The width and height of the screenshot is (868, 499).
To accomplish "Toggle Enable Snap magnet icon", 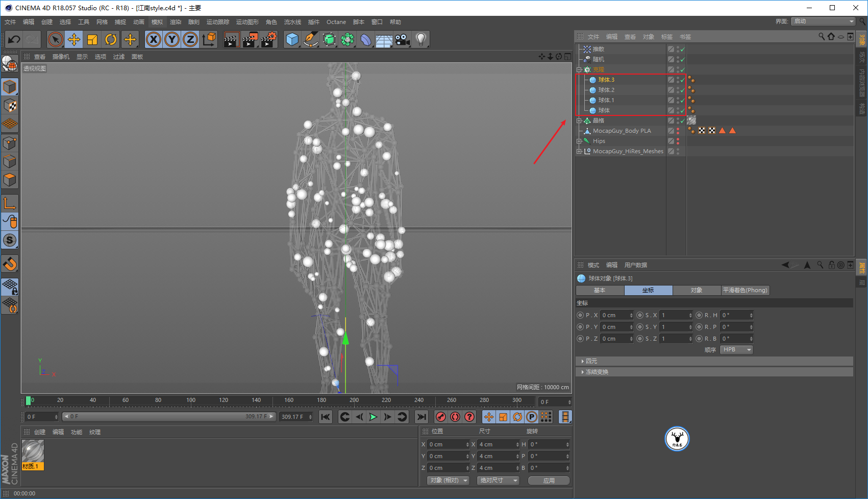I will pos(10,264).
